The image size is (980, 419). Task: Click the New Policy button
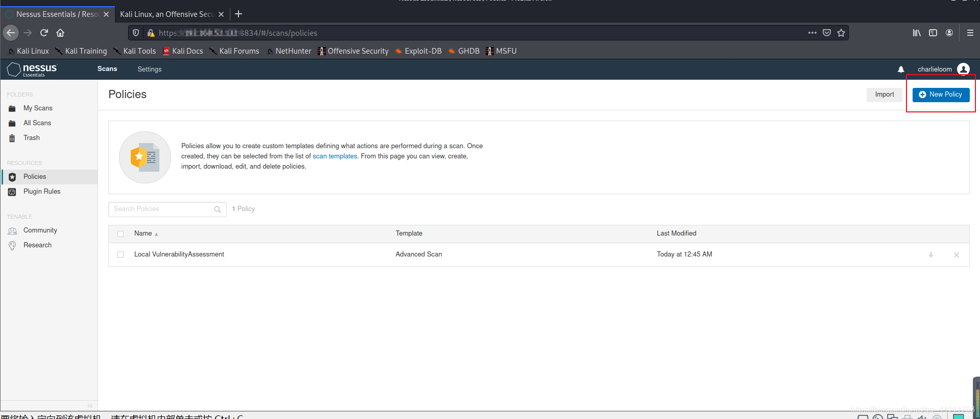coord(941,95)
